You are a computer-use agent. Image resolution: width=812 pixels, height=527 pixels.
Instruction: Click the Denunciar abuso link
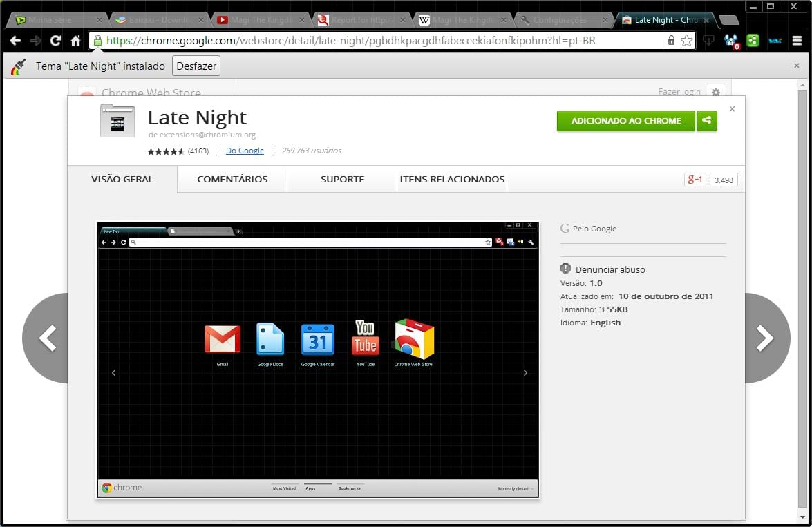(610, 269)
